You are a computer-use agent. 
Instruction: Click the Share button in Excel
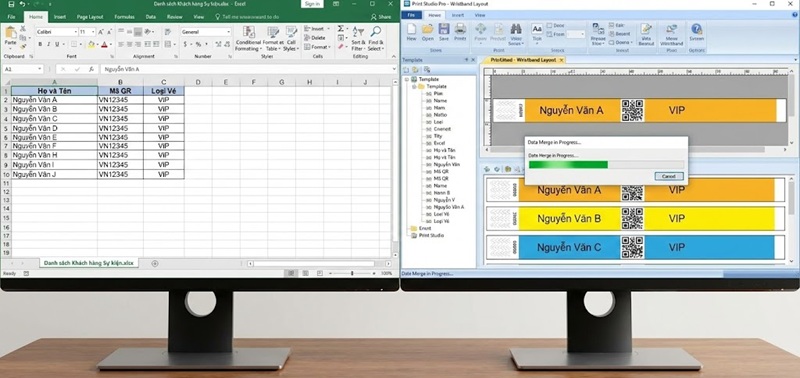(x=381, y=17)
